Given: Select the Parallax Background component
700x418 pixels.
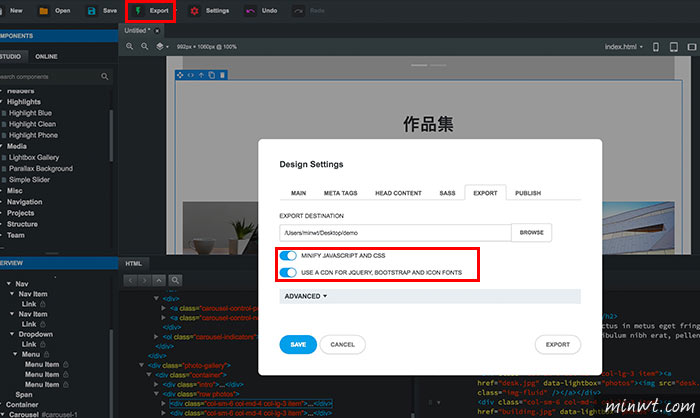Looking at the screenshot, I should (x=41, y=168).
